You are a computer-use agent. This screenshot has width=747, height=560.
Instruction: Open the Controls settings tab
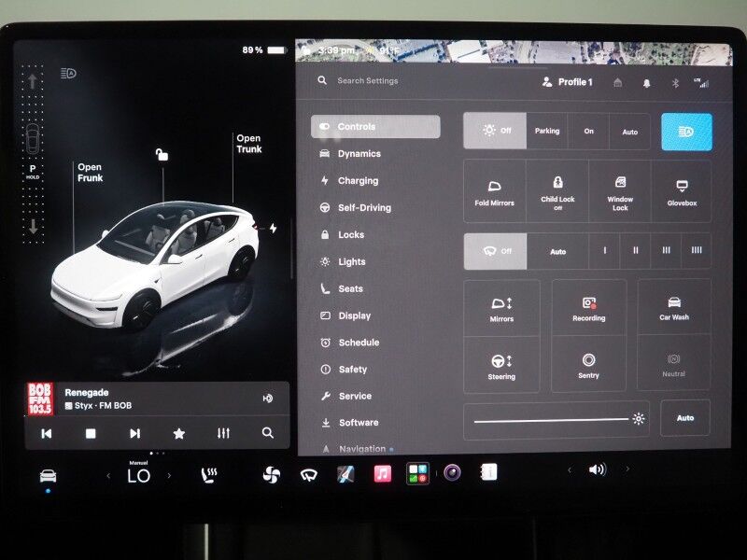(375, 127)
